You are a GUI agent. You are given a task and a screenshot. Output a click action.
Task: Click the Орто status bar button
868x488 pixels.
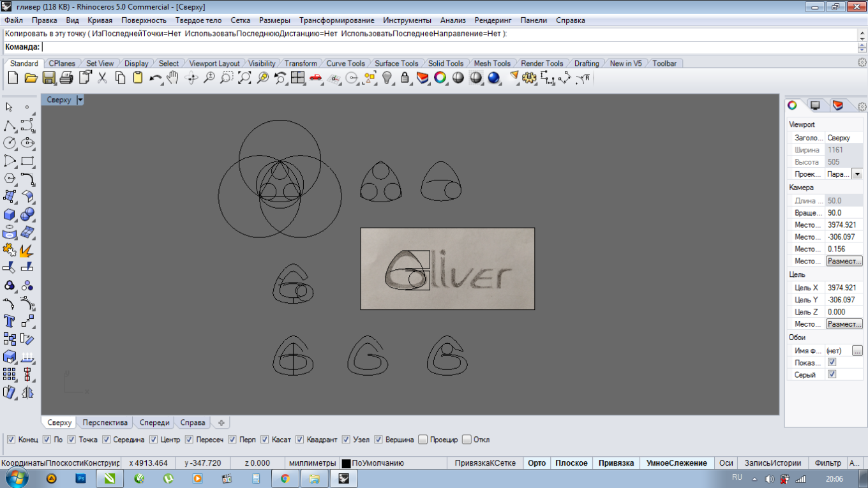[x=537, y=463]
